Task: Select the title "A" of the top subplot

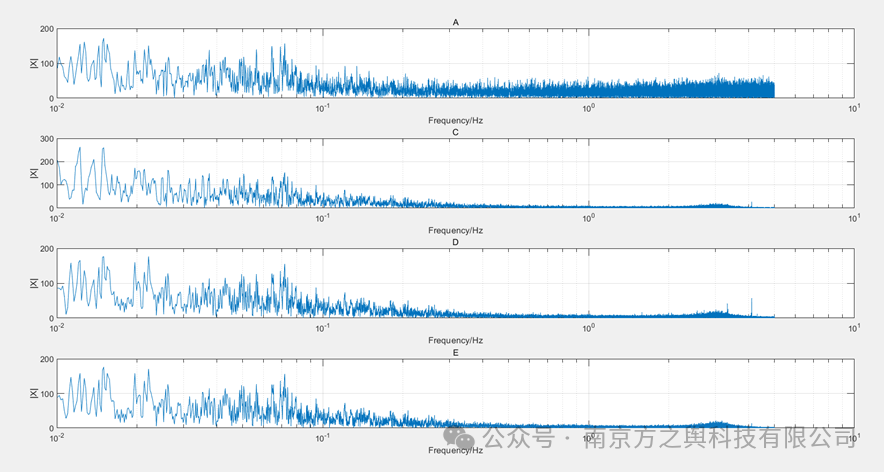Action: (x=455, y=22)
